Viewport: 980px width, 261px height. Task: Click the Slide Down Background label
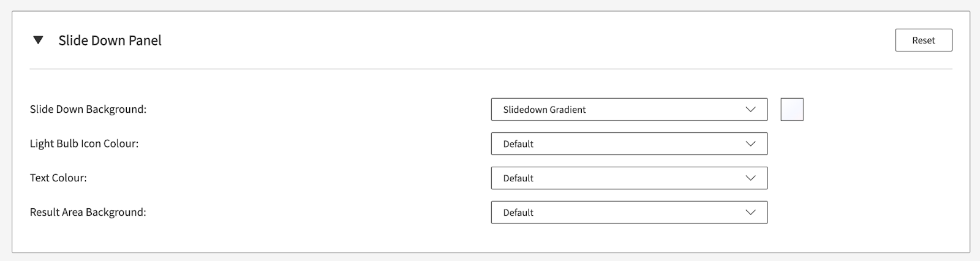tap(88, 110)
